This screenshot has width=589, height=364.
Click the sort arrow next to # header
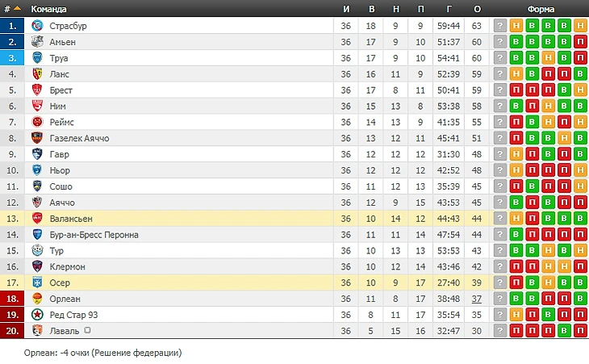pos(18,9)
